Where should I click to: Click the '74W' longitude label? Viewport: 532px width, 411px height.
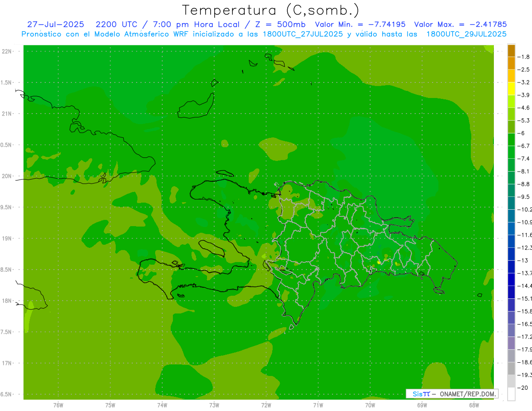point(162,405)
